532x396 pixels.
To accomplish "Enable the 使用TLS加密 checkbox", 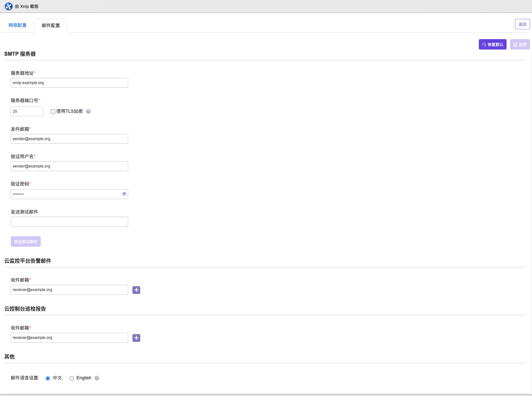I will (x=53, y=111).
